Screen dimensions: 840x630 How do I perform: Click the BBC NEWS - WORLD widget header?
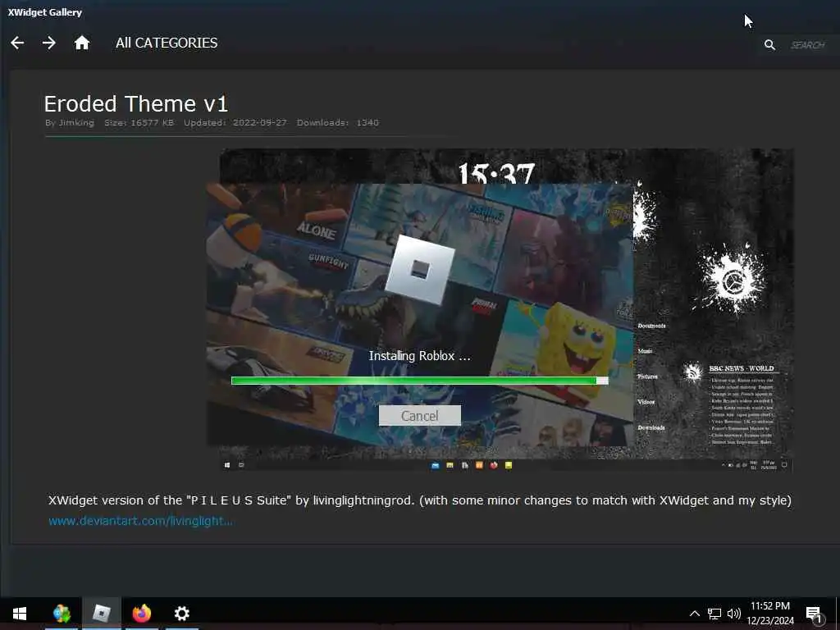click(742, 368)
